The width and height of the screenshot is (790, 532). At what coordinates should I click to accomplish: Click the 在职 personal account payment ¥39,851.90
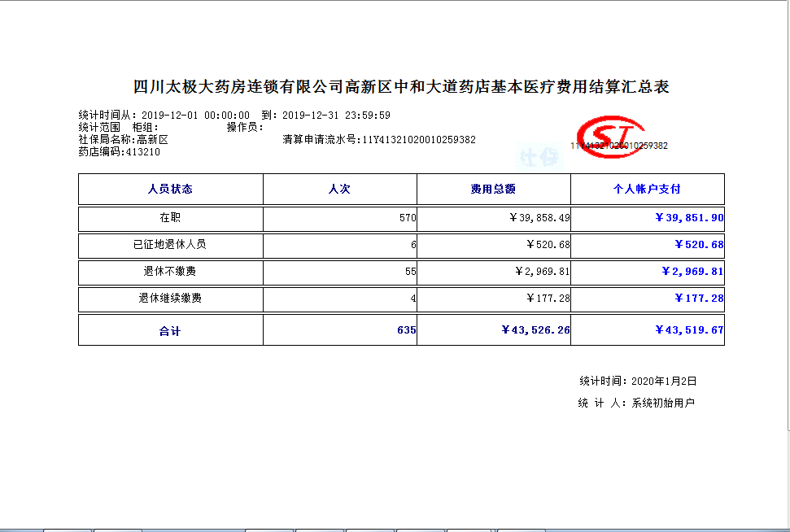pos(689,218)
